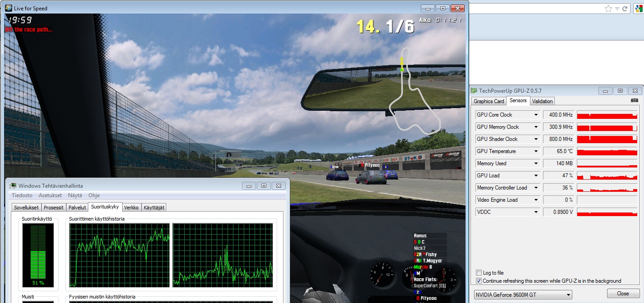Switch to the Verkko tab

click(132, 208)
